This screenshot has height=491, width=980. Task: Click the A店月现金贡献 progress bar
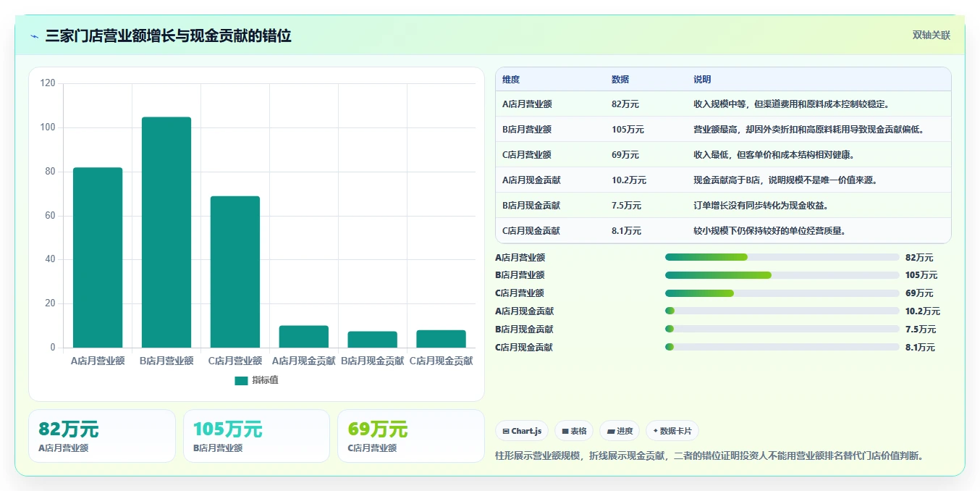(x=782, y=311)
